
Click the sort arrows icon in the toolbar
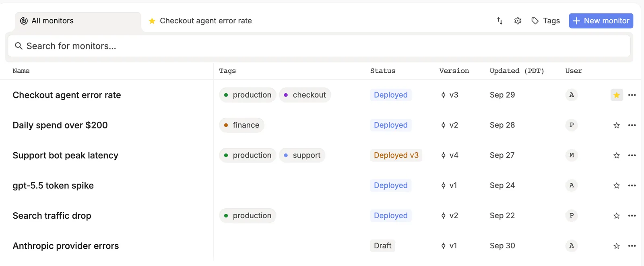pyautogui.click(x=500, y=21)
